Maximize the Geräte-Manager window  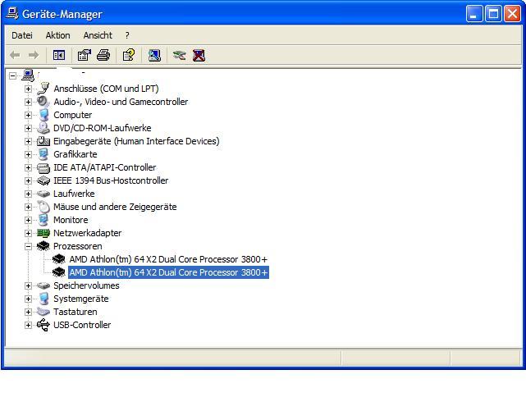point(493,14)
